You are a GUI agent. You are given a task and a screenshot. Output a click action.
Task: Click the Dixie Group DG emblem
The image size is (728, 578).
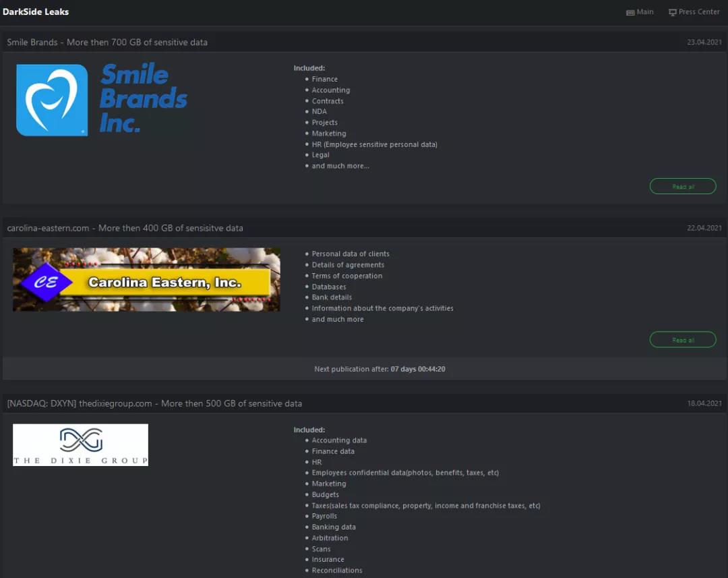80,440
